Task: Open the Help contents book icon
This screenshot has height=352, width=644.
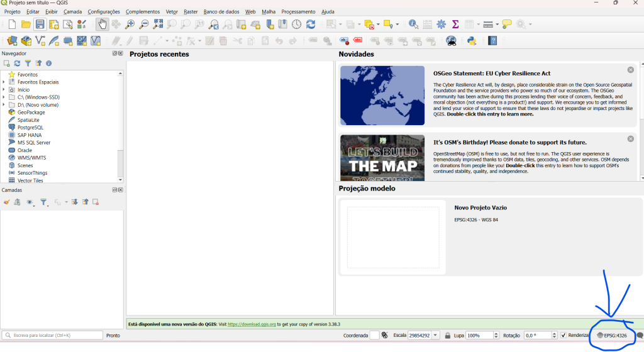Action: click(492, 41)
